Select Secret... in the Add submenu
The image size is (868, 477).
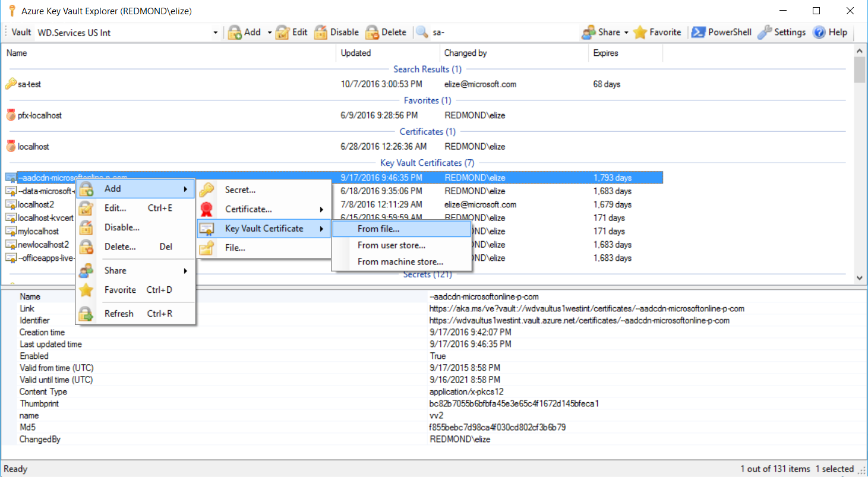pos(264,190)
